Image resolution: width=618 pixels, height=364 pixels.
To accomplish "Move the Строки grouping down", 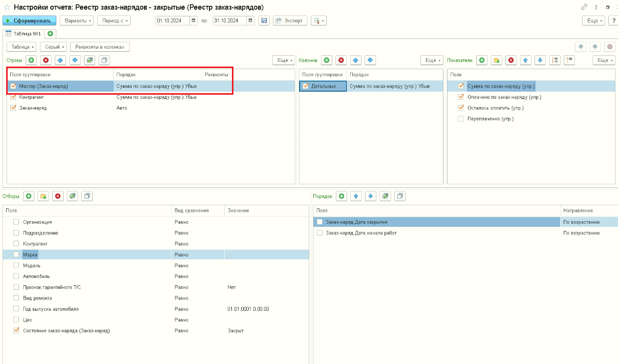I will 75,60.
